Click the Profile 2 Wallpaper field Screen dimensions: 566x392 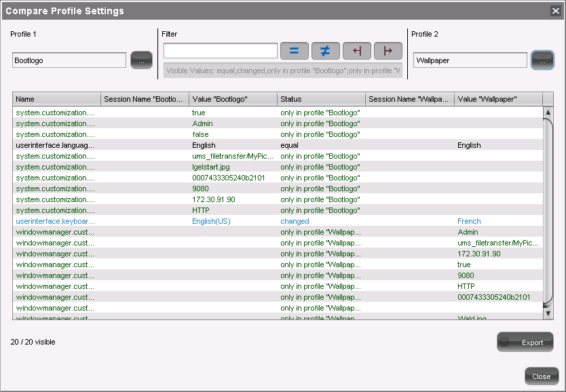click(x=470, y=60)
